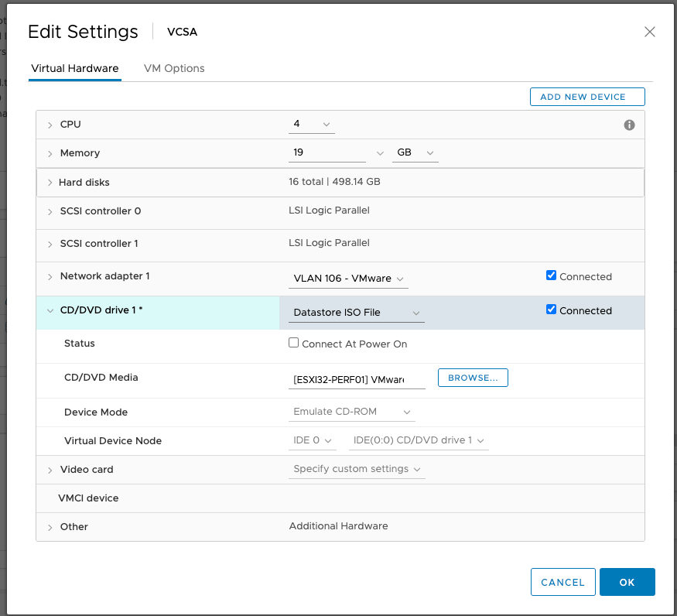This screenshot has height=616, width=677.
Task: Click the Memory size input field
Action: pos(327,153)
